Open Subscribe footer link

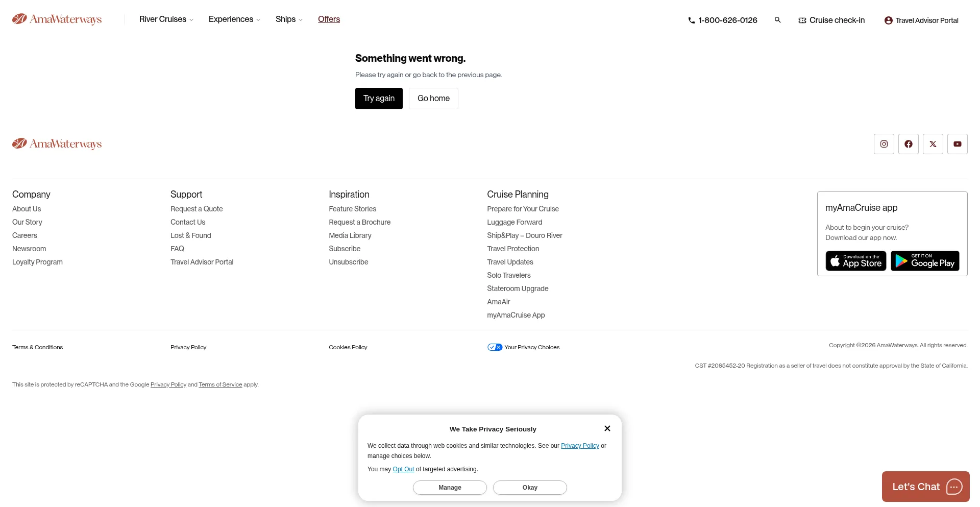345,249
